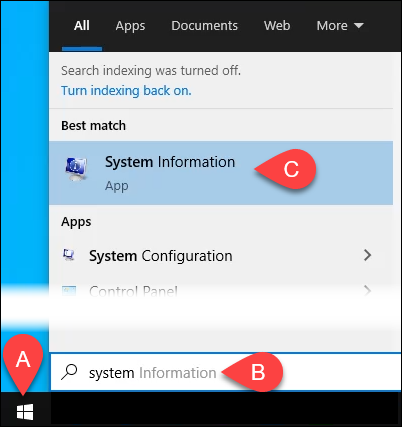
Task: Expand System Configuration options arrow
Action: (367, 255)
